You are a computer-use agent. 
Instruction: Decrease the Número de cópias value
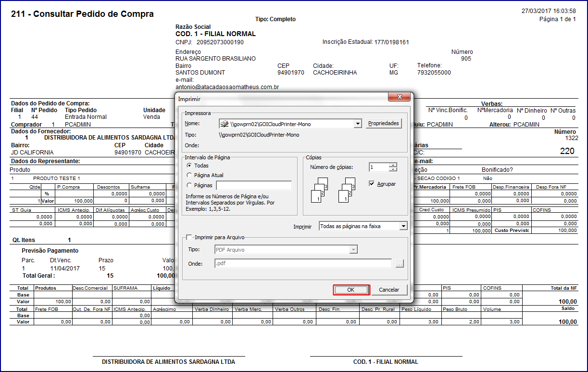(x=394, y=169)
